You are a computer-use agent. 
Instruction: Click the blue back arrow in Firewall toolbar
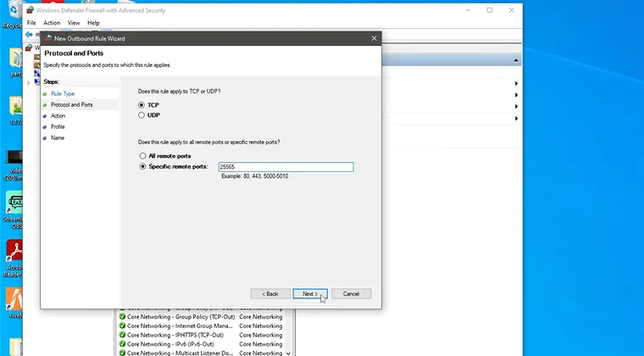coord(29,35)
